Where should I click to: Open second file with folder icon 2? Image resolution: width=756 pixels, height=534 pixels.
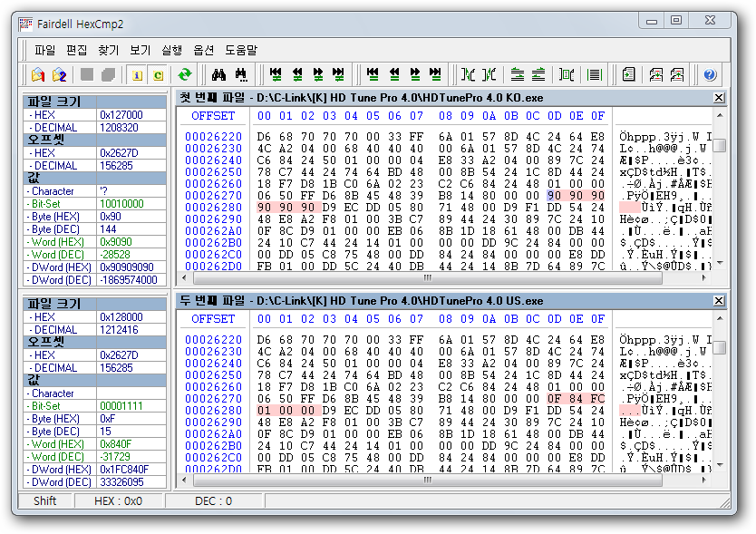[x=60, y=75]
